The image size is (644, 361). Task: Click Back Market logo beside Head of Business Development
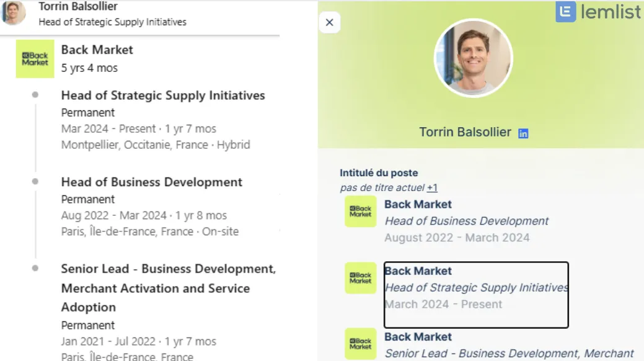pos(361,212)
